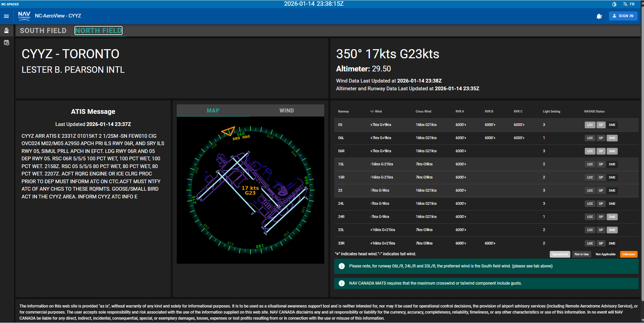This screenshot has height=323, width=644.
Task: Open notifications via the bell icon
Action: (600, 16)
